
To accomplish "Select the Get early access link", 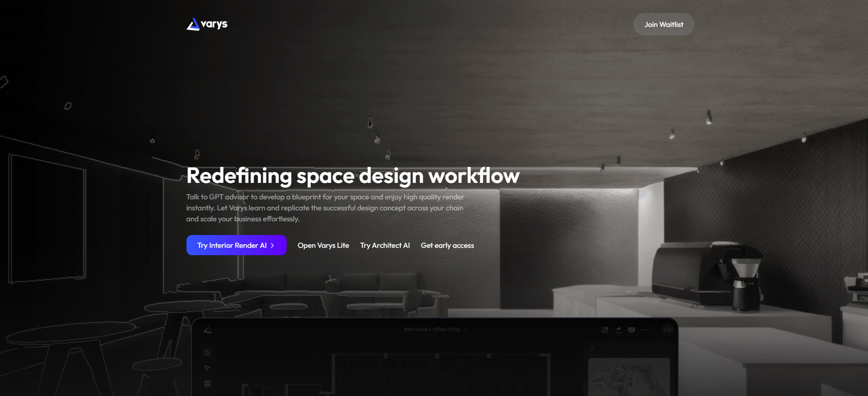I will coord(447,246).
